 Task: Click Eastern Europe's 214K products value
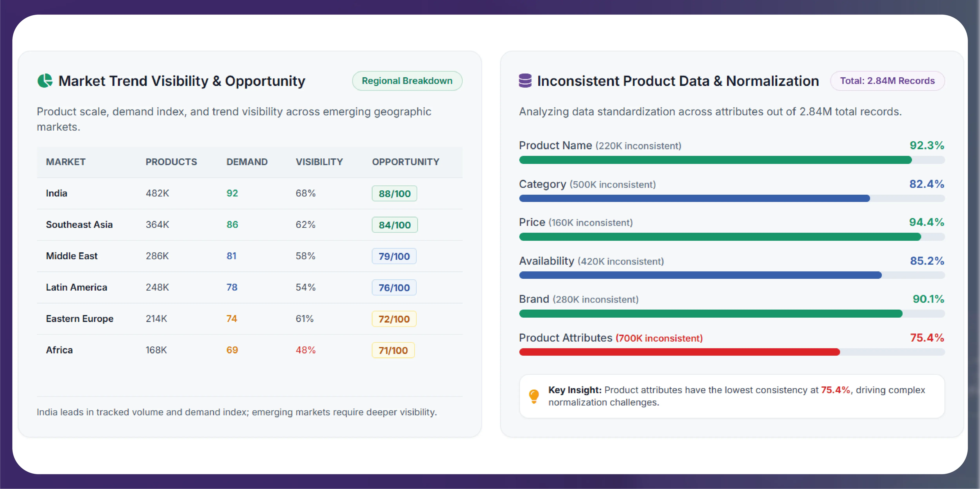[156, 318]
